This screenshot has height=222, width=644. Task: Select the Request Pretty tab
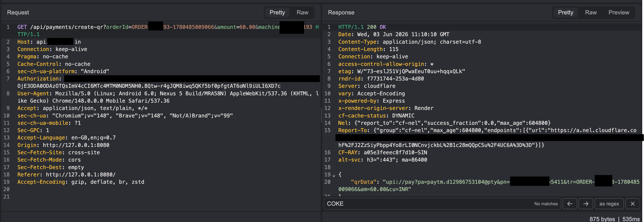pyautogui.click(x=277, y=13)
